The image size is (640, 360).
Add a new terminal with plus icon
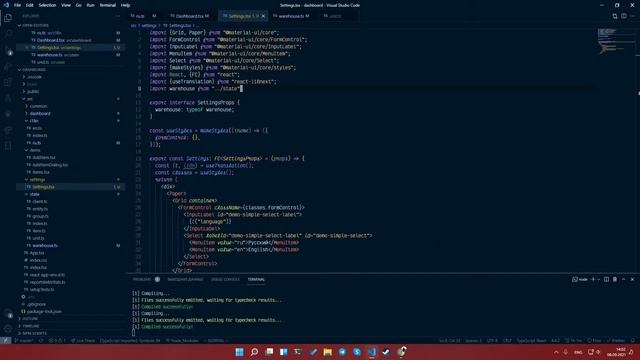click(x=593, y=279)
